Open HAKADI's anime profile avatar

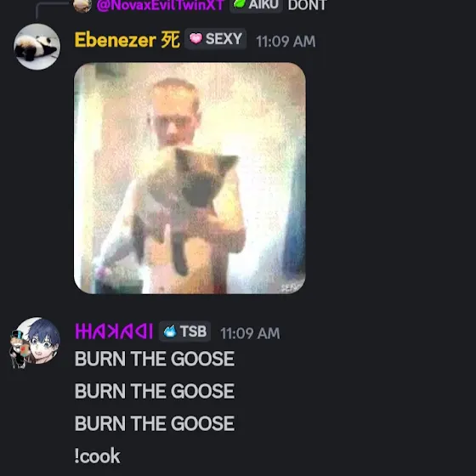point(36,343)
